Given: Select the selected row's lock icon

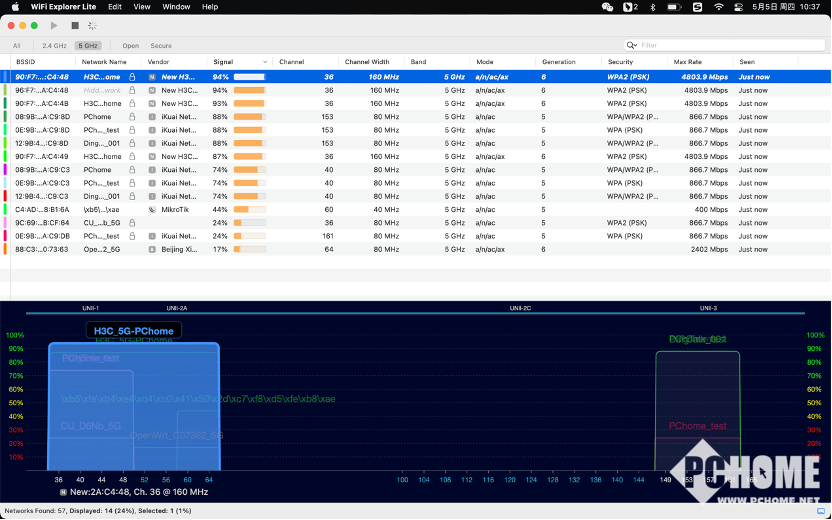Looking at the screenshot, I should pos(132,77).
